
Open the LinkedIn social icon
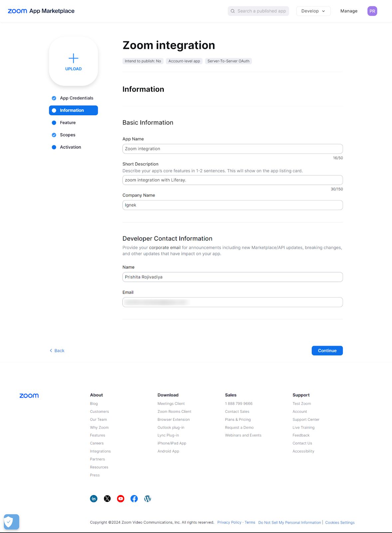pos(94,499)
